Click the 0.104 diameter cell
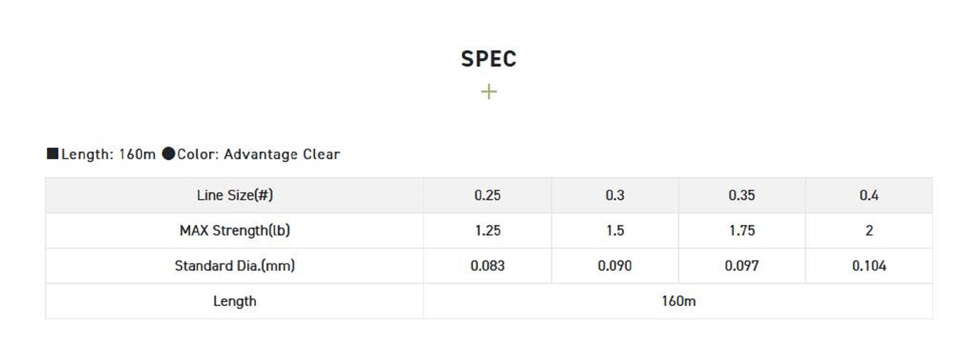980x346 pixels. point(869,266)
